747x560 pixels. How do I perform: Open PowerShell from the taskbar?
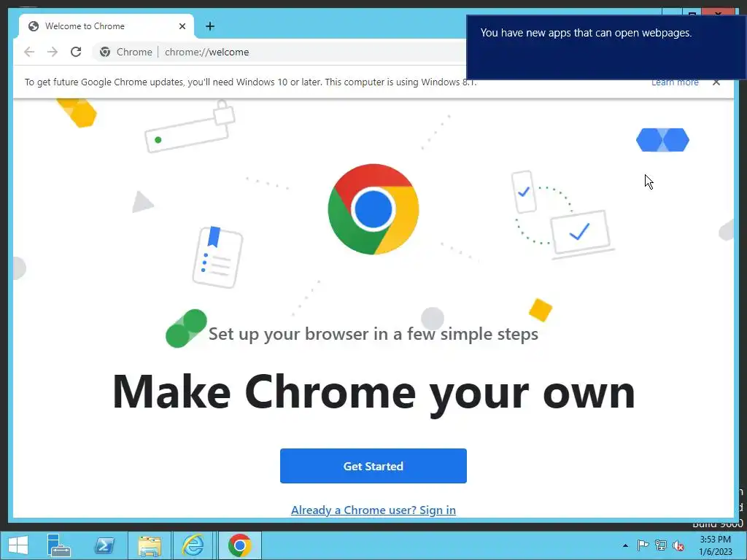[104, 545]
